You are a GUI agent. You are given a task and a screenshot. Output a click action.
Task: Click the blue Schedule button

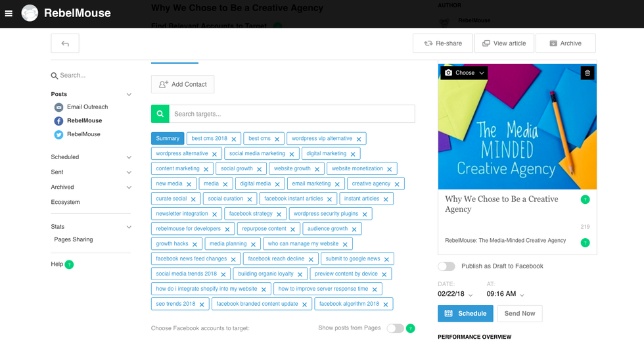[x=465, y=314]
